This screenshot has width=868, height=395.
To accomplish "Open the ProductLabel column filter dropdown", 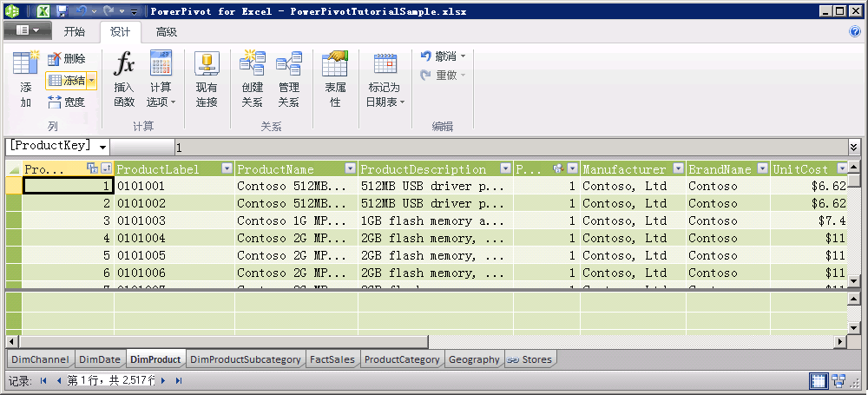I will coord(227,169).
